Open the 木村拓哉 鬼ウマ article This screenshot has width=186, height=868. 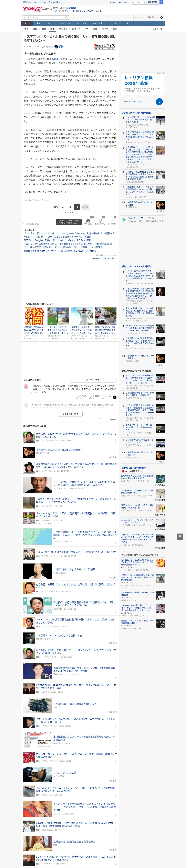tap(76, 755)
